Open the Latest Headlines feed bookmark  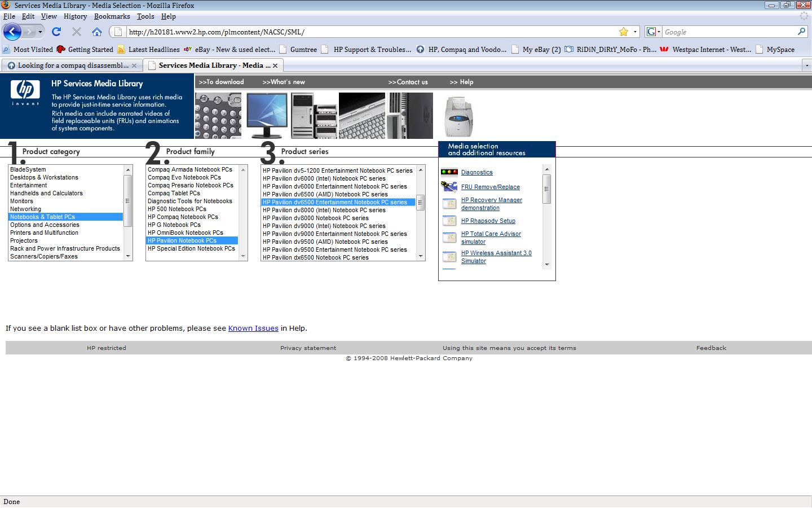pos(148,50)
